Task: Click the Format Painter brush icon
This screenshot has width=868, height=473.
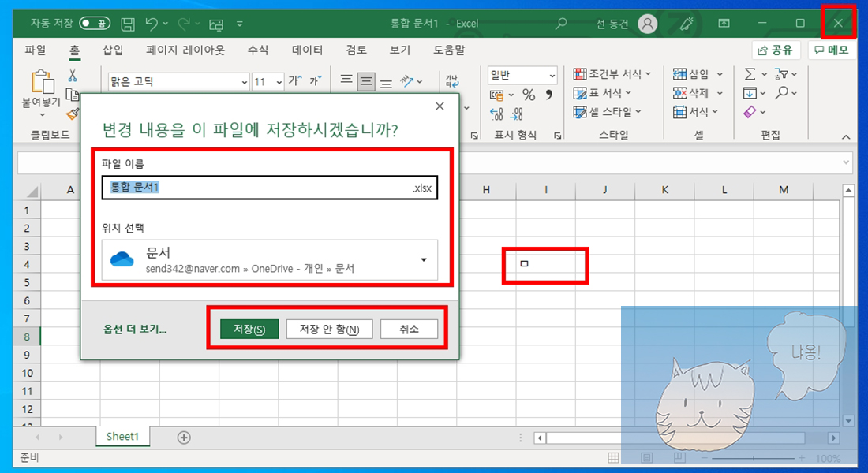Action: (x=73, y=114)
